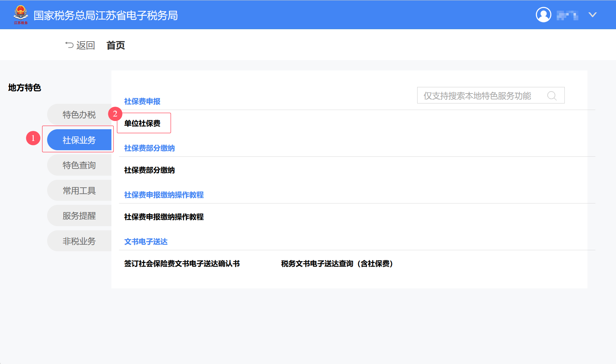Open 服务提醒 in the sidebar
The height and width of the screenshot is (364, 616).
(x=78, y=216)
